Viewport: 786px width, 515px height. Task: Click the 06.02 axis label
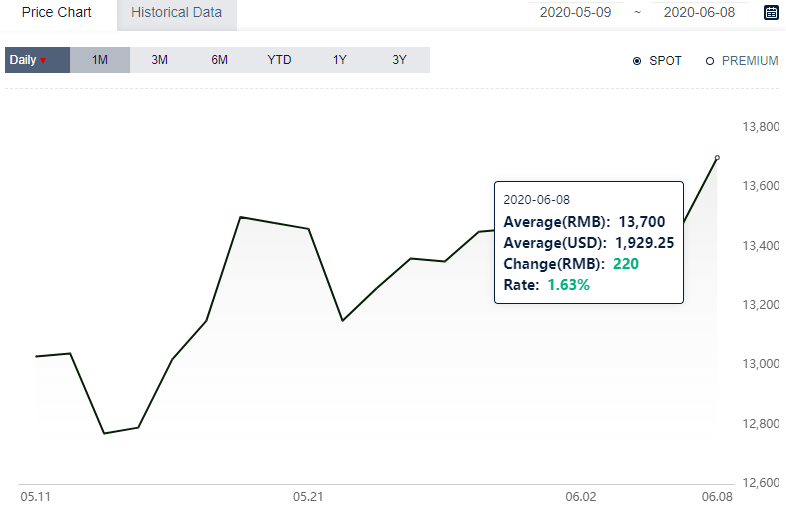point(581,497)
